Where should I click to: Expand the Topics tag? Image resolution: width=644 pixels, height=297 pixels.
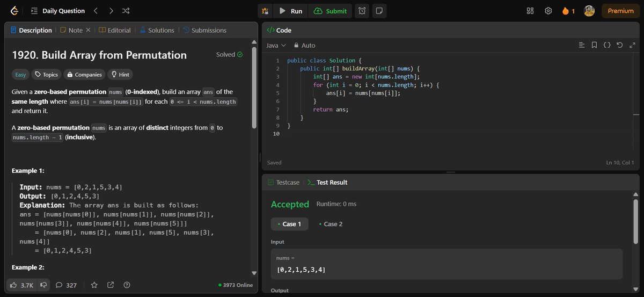click(46, 75)
